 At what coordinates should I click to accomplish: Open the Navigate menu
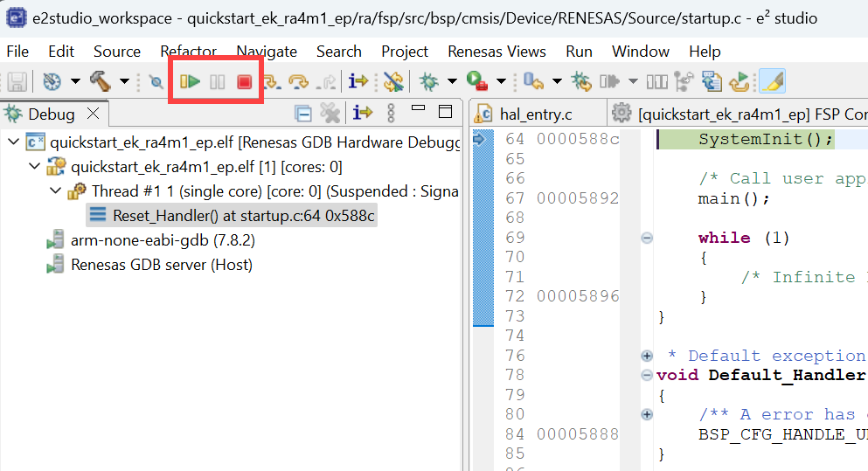pos(267,52)
